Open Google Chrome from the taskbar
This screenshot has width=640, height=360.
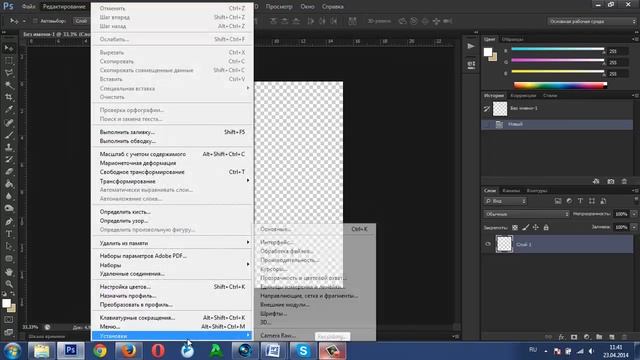100,351
